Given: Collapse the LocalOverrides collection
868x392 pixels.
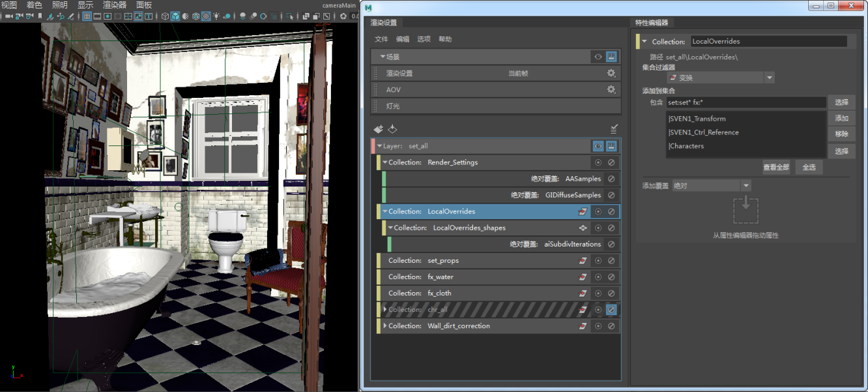Looking at the screenshot, I should click(385, 211).
